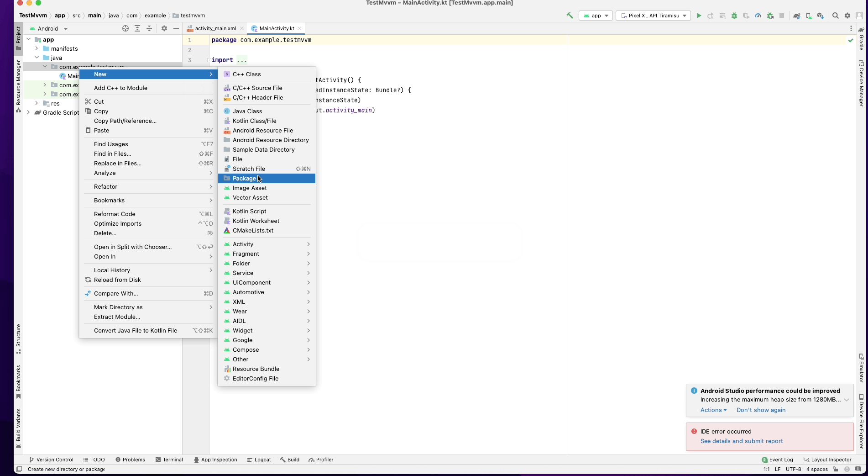The width and height of the screenshot is (868, 476).
Task: Click Attach Debugger to Android Process icon
Action: (x=770, y=16)
